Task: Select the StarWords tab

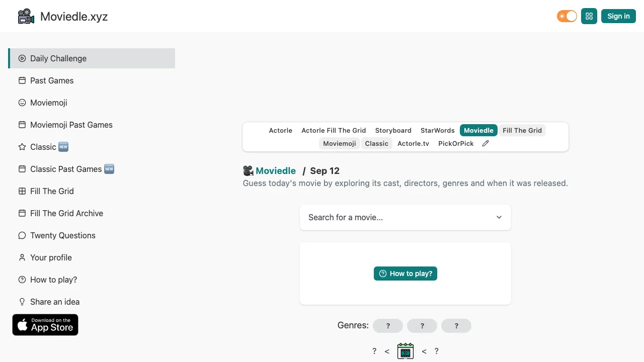Action: (438, 130)
